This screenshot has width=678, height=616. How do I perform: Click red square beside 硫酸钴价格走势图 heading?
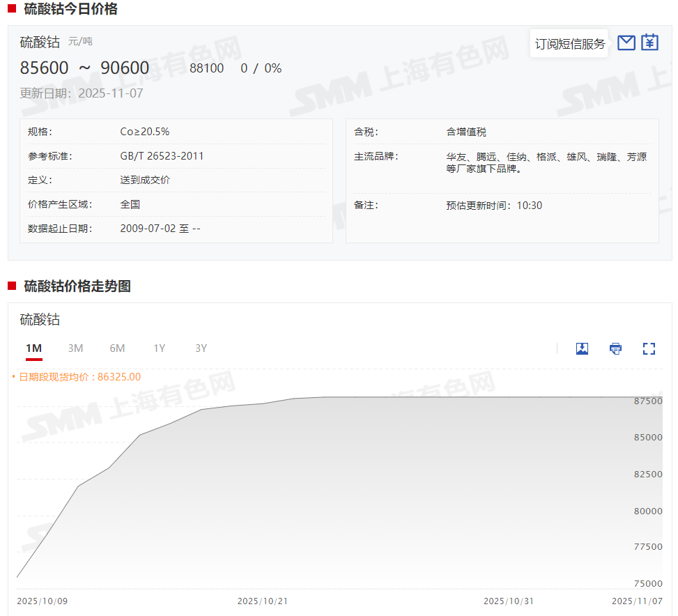tap(12, 286)
